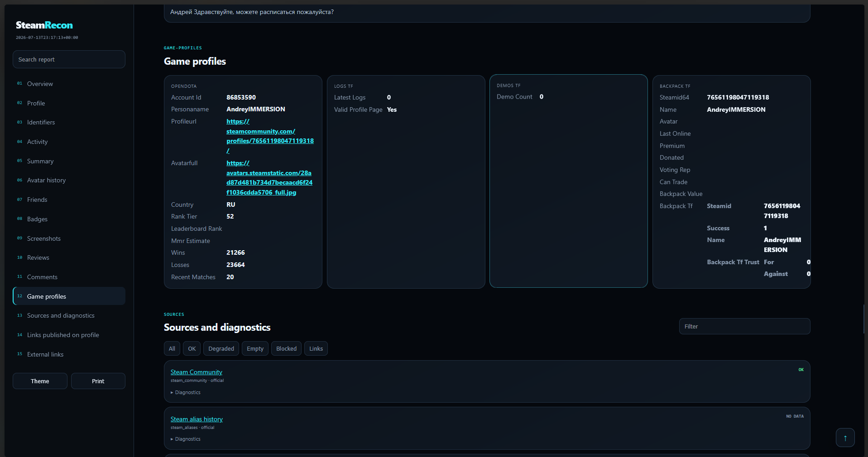The height and width of the screenshot is (457, 868).
Task: Open the steamcommunity profile URL link
Action: coord(270,136)
